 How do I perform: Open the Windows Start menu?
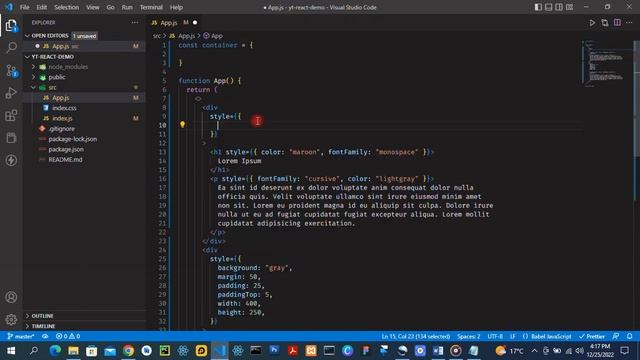pos(11,351)
